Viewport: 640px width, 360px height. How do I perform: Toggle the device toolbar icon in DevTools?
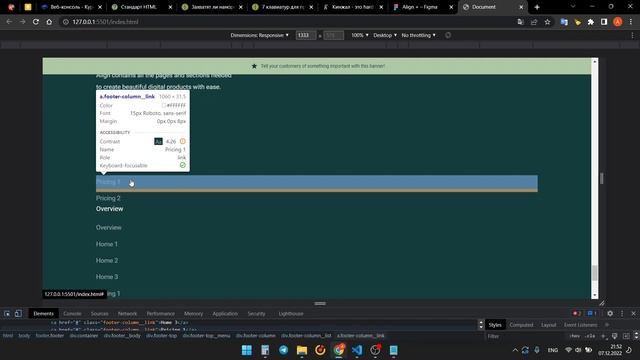point(18,313)
